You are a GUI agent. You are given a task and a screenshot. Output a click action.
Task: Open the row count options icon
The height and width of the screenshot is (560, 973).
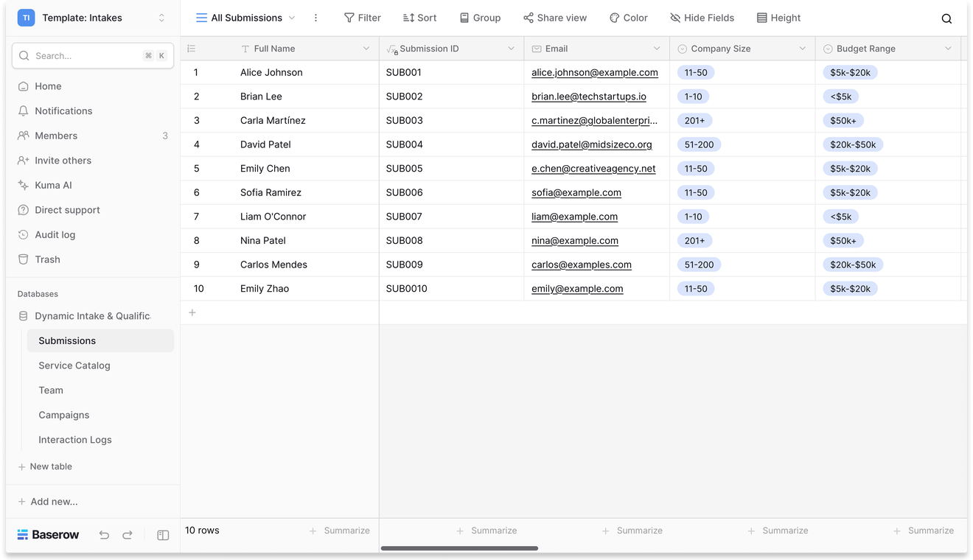(x=191, y=49)
